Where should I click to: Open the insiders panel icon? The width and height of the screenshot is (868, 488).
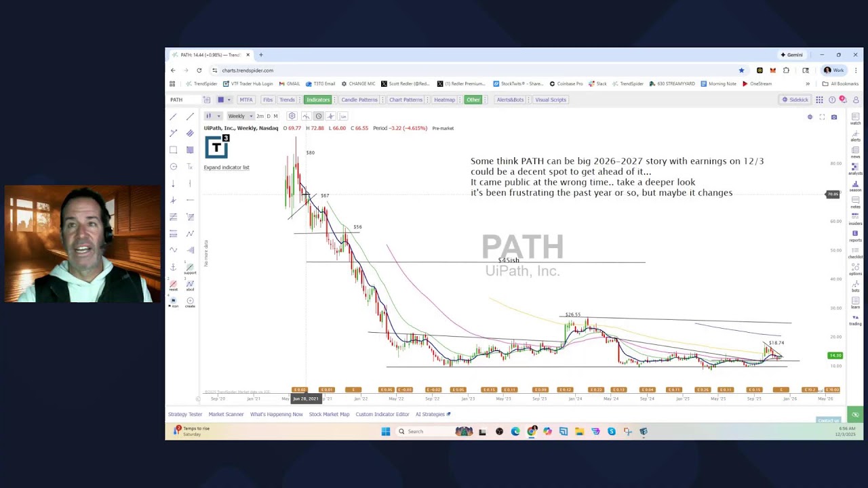point(855,219)
